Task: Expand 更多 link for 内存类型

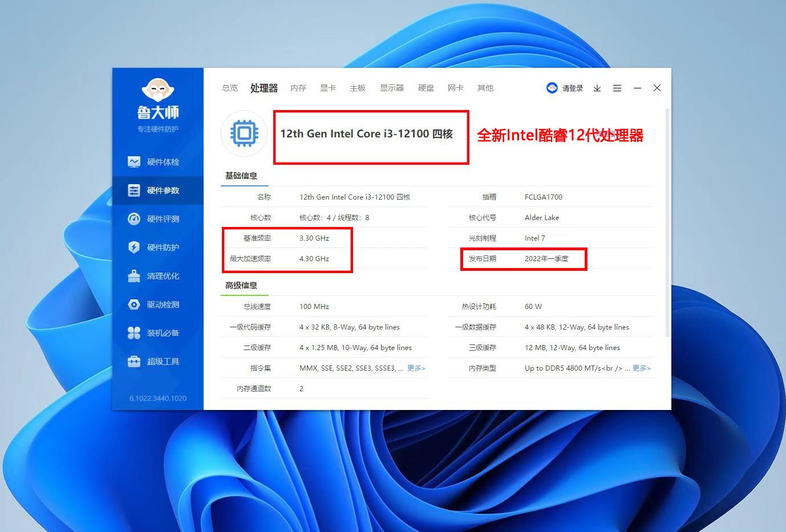Action: (x=642, y=368)
